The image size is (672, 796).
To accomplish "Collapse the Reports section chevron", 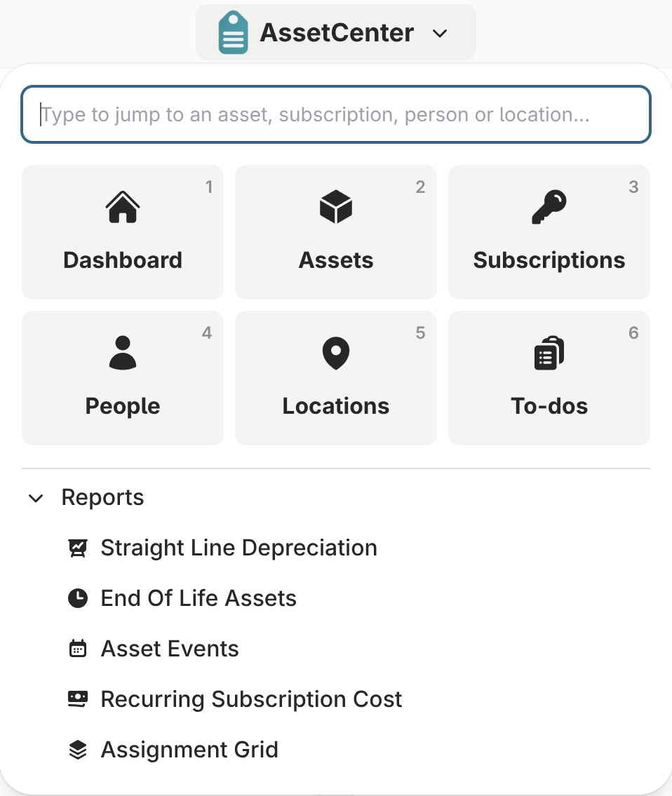I will click(36, 498).
